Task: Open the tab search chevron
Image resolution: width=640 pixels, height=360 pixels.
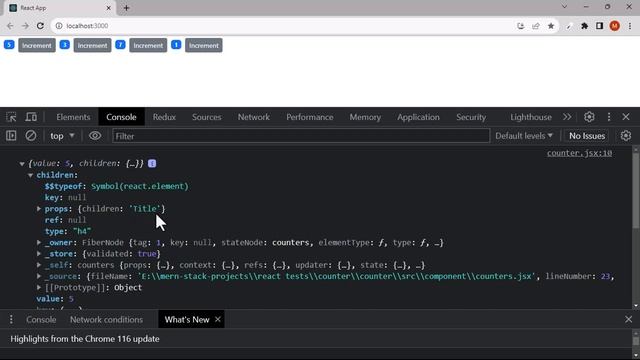Action: point(564,7)
